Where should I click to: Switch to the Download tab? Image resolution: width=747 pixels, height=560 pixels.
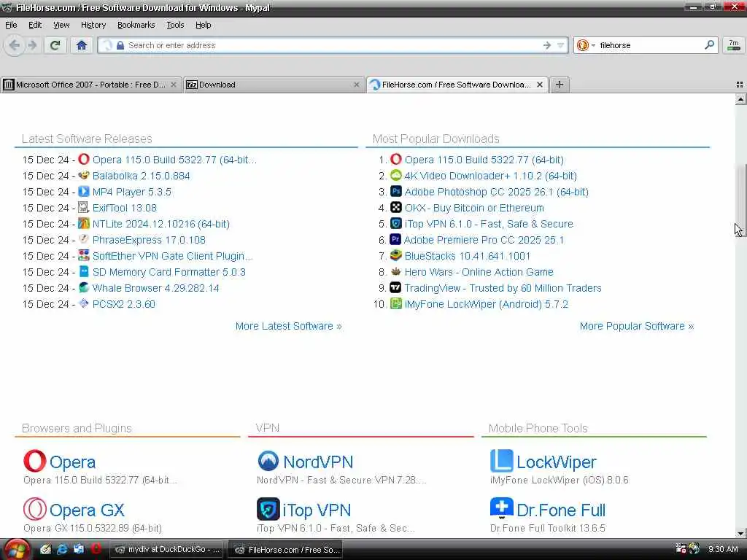tap(274, 85)
